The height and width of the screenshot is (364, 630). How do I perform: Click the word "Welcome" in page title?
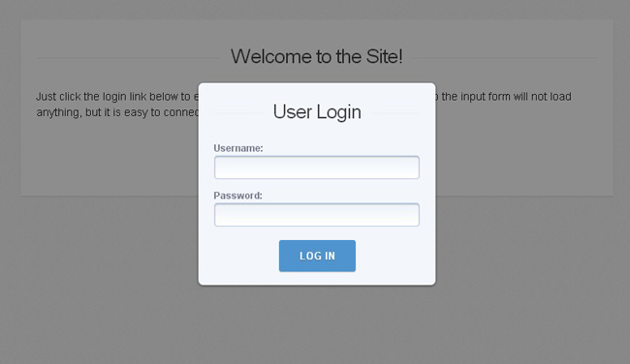(271, 56)
